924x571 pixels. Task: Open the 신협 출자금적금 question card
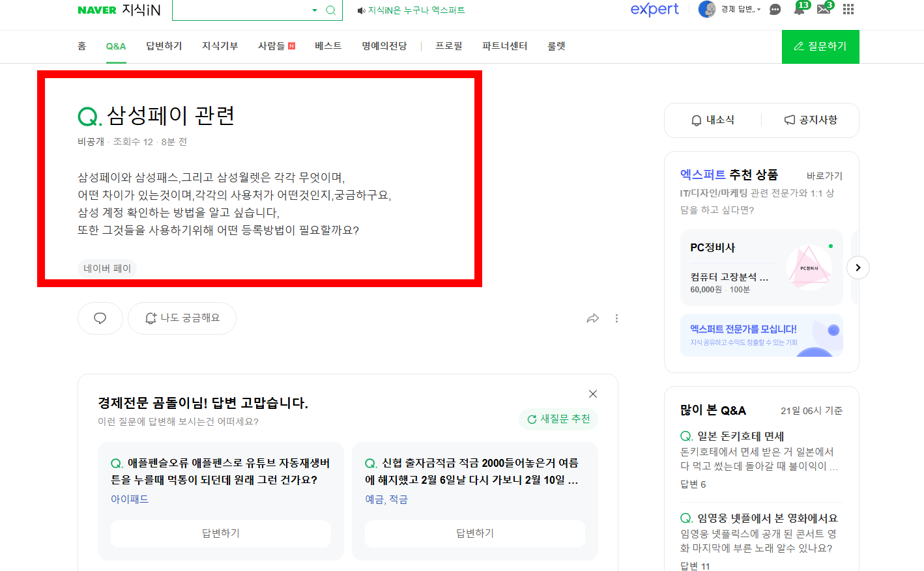point(472,471)
